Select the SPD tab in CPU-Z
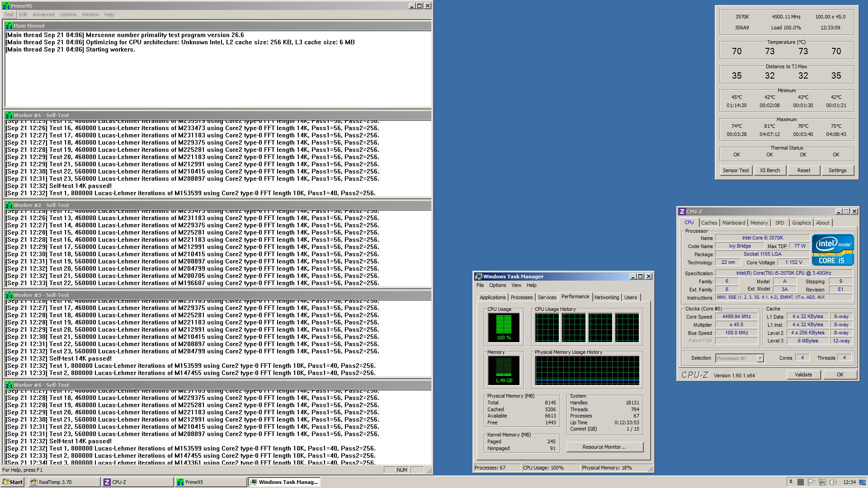Viewport: 868px width, 488px height. [780, 223]
